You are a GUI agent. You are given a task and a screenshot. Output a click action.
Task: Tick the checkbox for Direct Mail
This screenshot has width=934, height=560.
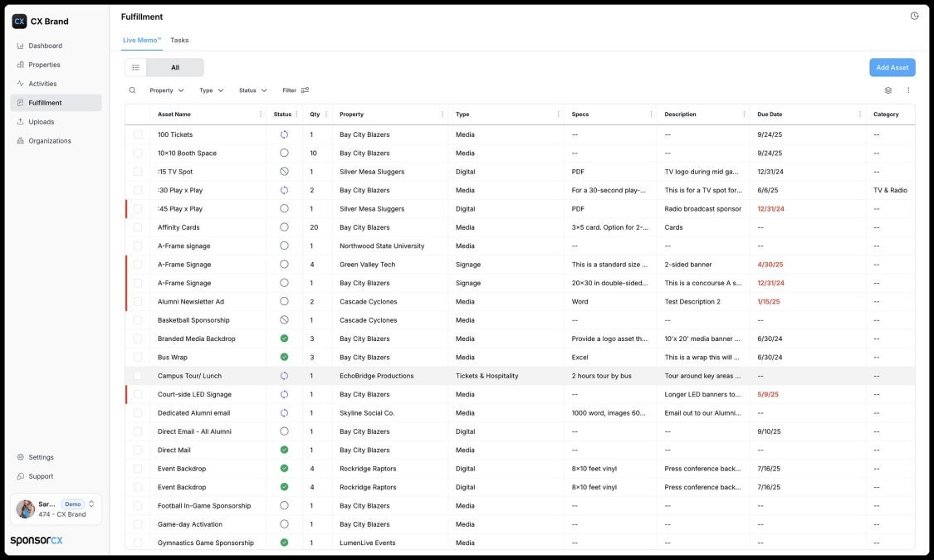point(138,450)
